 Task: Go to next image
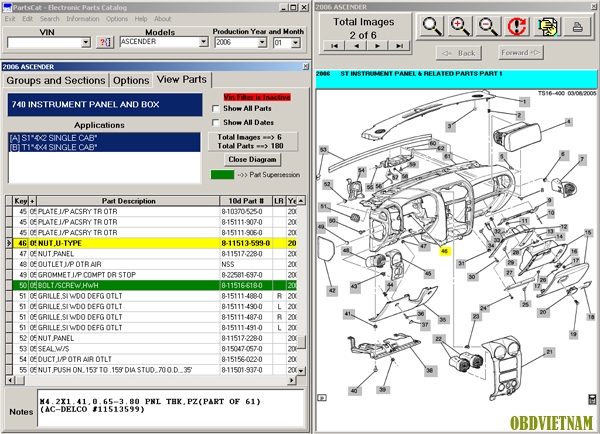pyautogui.click(x=377, y=46)
